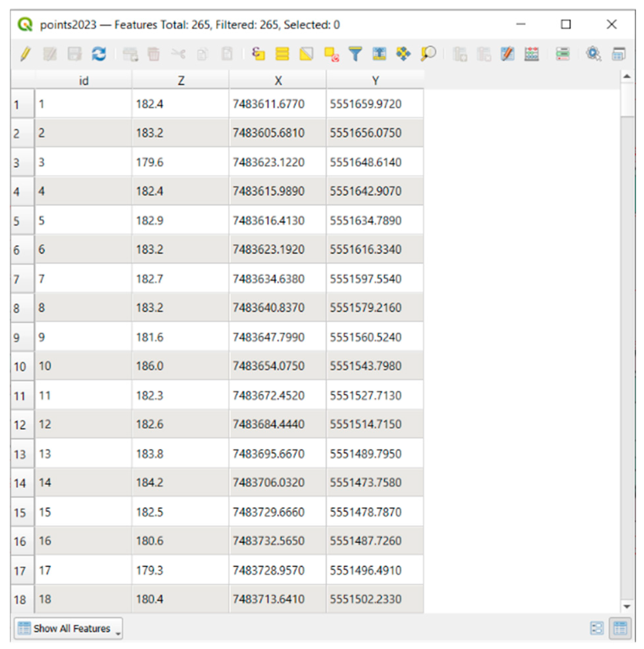
Task: Select features using an expression
Action: click(x=258, y=54)
